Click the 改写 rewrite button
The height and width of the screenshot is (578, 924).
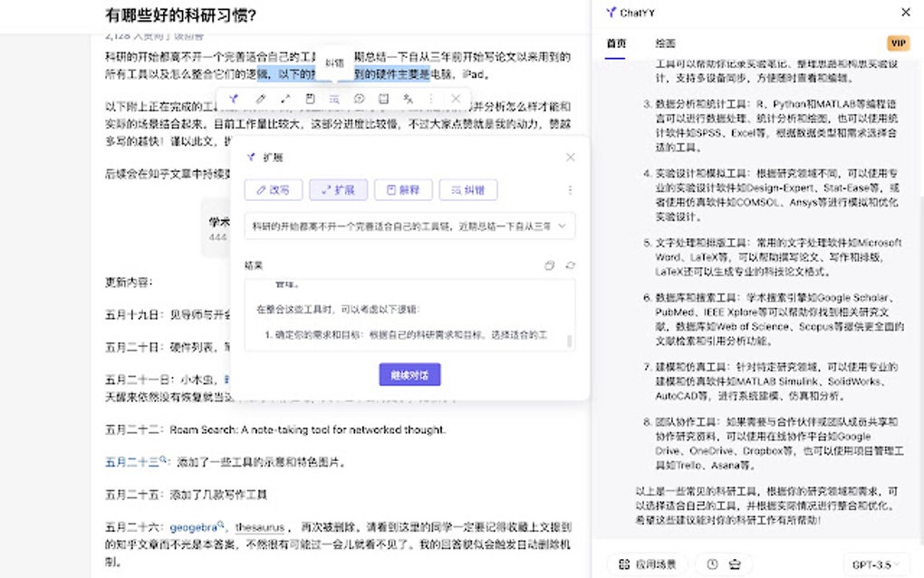[274, 189]
